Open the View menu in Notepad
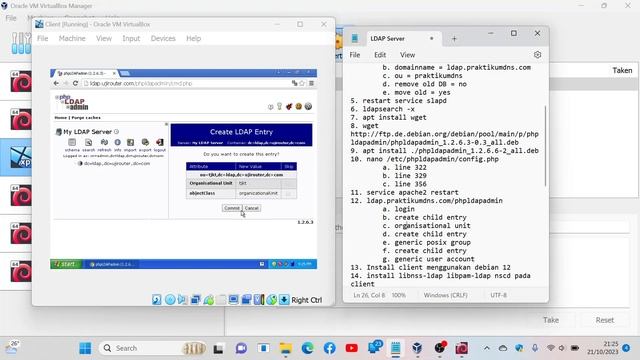 pos(407,55)
